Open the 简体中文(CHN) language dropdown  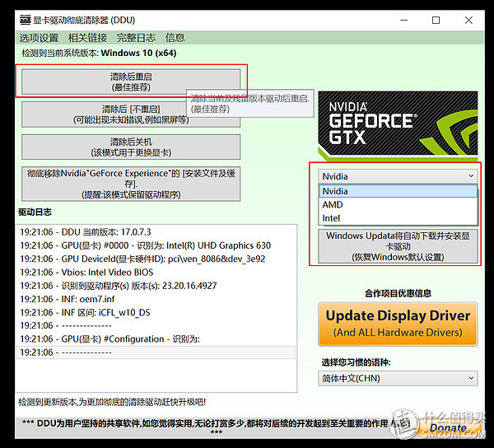398,378
